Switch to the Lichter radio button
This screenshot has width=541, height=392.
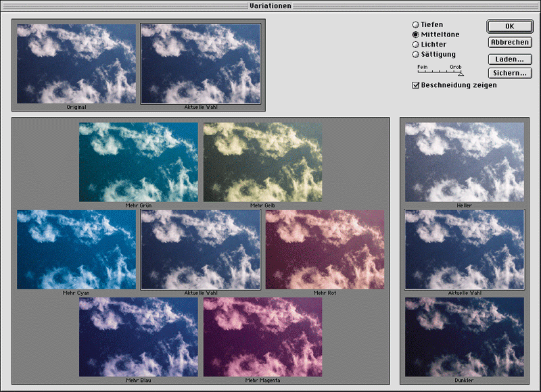point(416,45)
